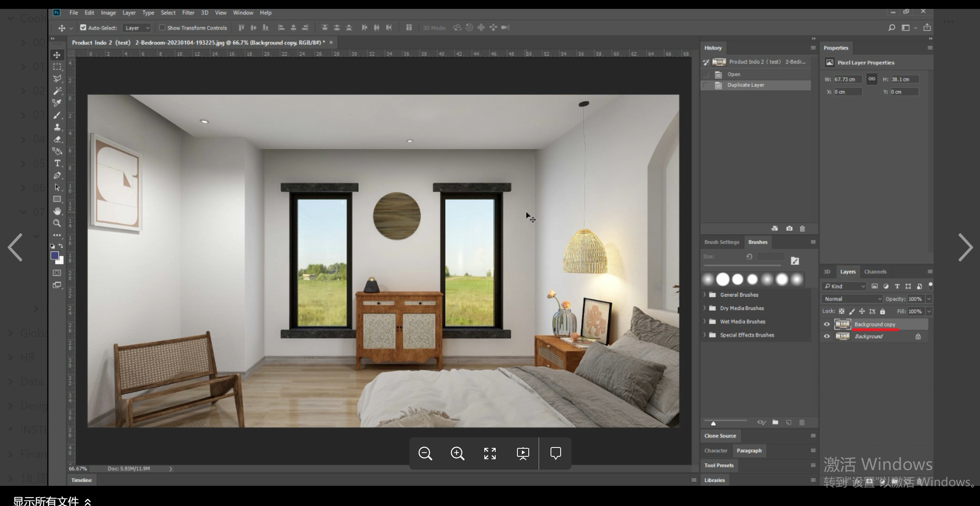Choose the Eraser tool
980x506 pixels.
click(x=57, y=139)
